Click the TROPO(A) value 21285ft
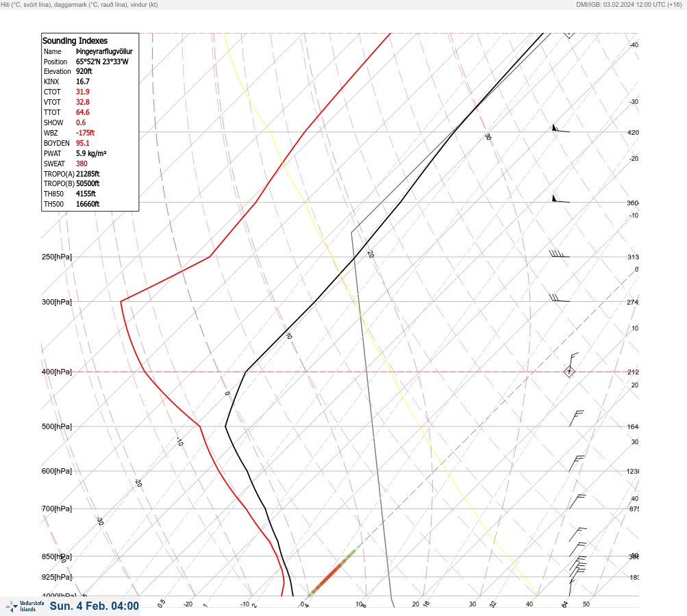The image size is (687, 616). pos(88,174)
